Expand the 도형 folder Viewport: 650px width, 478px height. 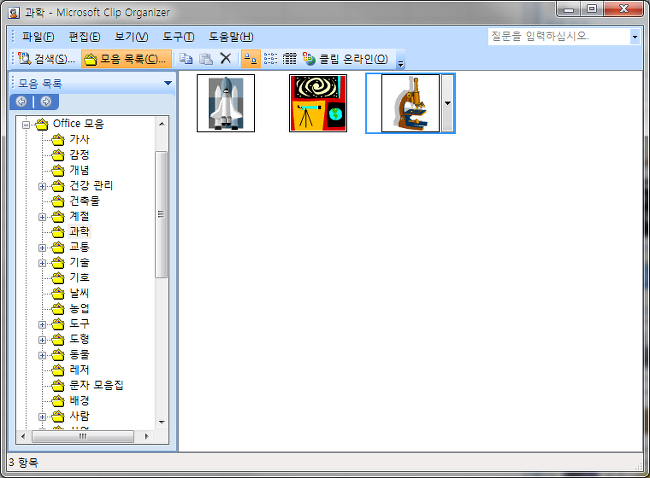(42, 340)
